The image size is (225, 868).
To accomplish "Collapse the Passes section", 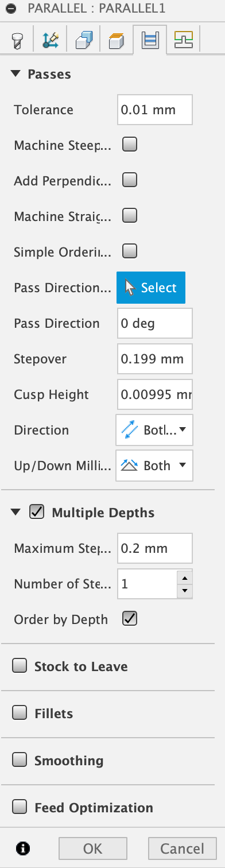I will [16, 73].
